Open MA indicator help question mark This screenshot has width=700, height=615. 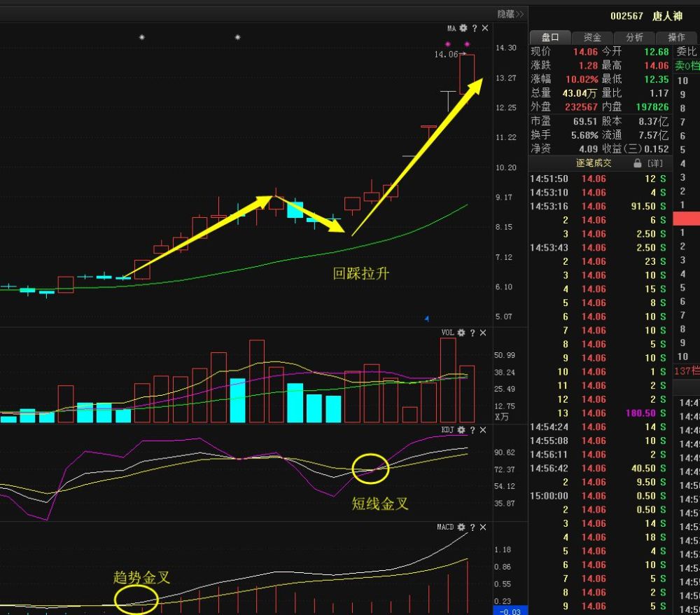click(x=475, y=28)
